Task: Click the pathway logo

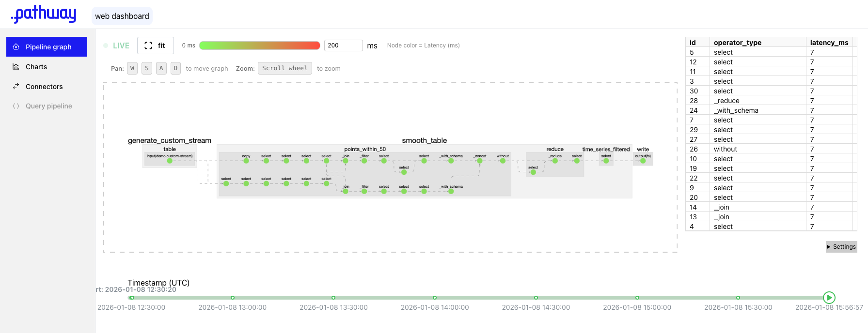Action: [44, 15]
